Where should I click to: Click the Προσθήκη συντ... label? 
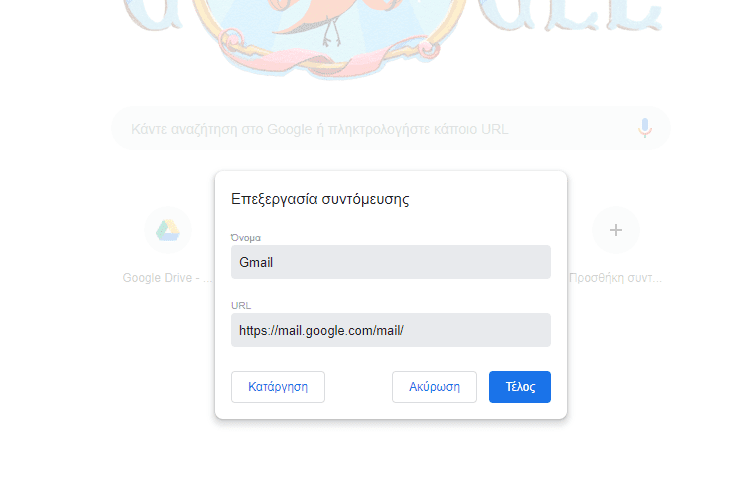[x=615, y=278]
